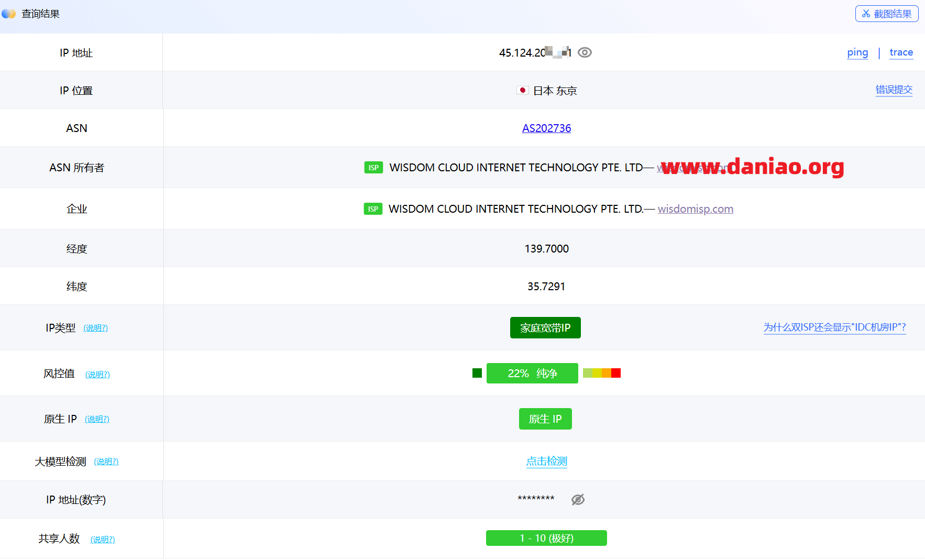Click the 截图结果 screenshot button
The image size is (925, 560).
[886, 14]
